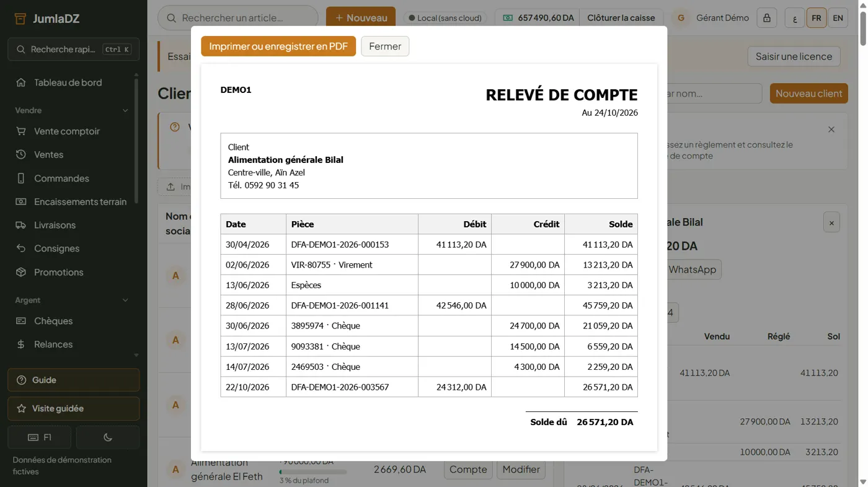This screenshot has width=868, height=487.
Task: Click the Local (sans cloud) status indicator
Action: [445, 18]
